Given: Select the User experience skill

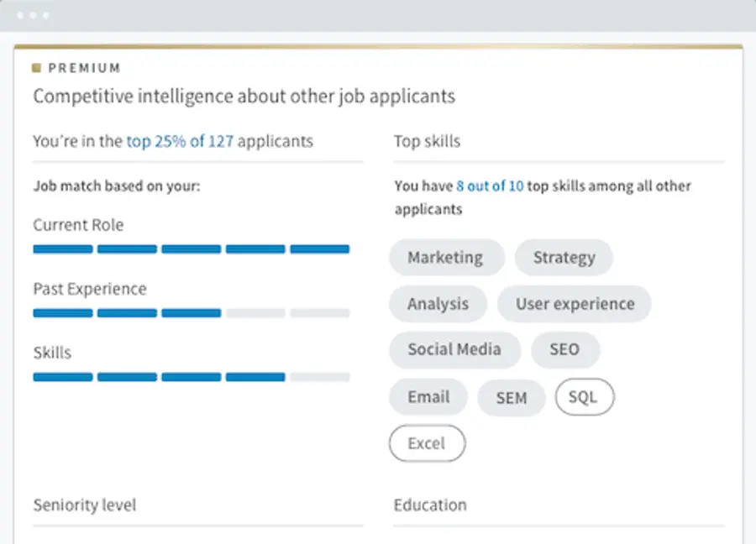Looking at the screenshot, I should 575,304.
